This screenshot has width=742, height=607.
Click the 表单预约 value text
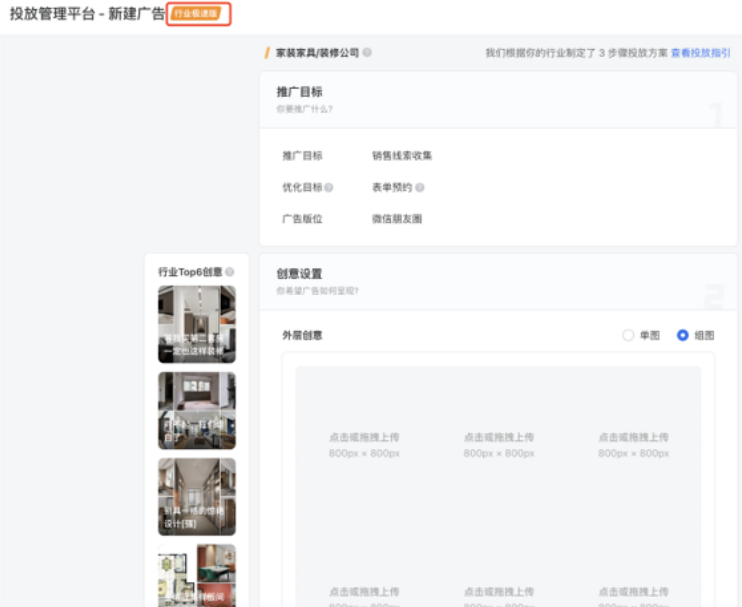coord(392,187)
